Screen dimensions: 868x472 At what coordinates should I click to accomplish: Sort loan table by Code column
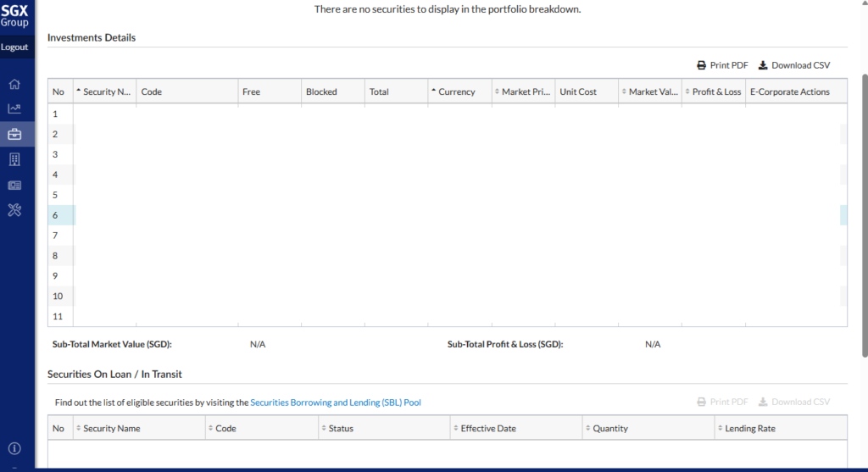(x=262, y=428)
